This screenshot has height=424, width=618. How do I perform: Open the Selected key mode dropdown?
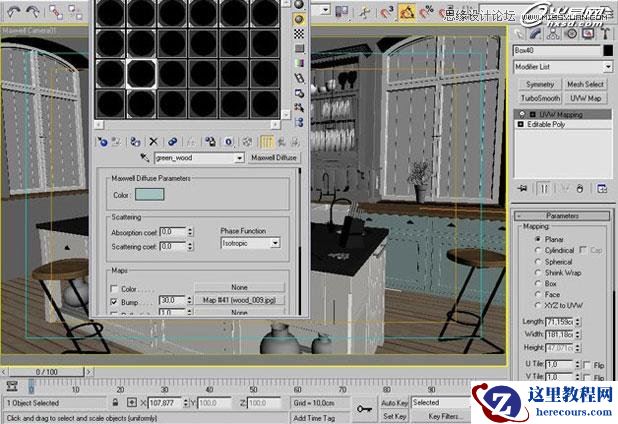(x=441, y=402)
